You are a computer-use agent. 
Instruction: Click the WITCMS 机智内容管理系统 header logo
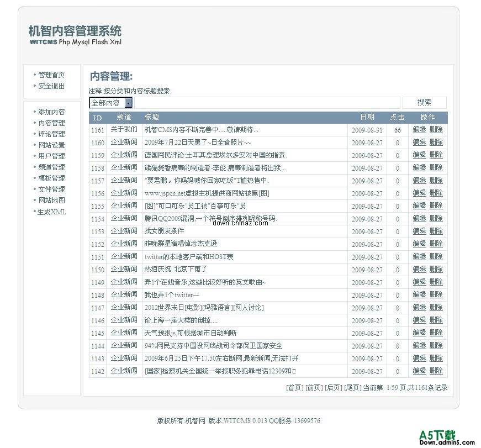[x=74, y=31]
